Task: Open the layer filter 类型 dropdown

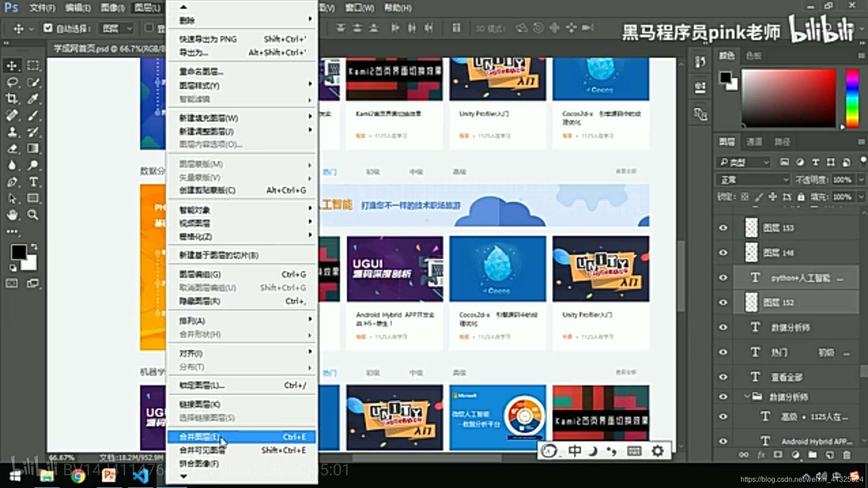Action: coord(744,162)
